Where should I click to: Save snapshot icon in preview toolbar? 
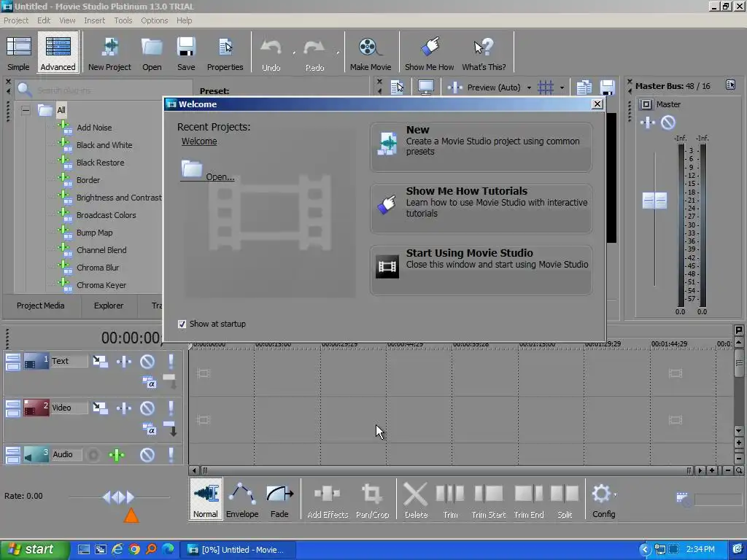(607, 87)
